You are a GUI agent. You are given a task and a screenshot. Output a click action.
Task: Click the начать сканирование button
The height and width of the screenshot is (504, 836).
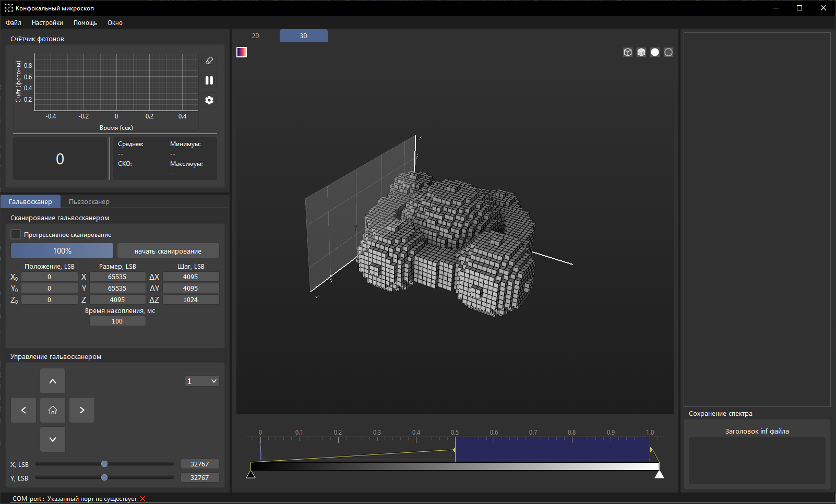click(x=168, y=251)
